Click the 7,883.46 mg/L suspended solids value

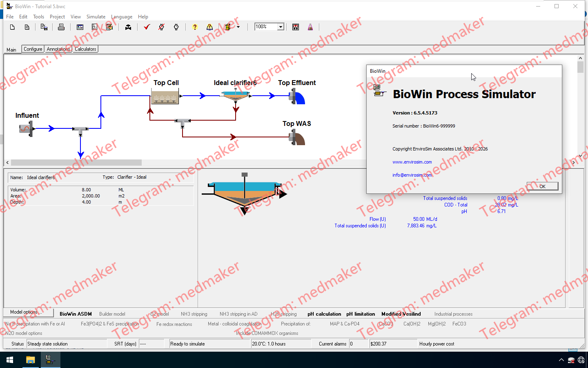[x=422, y=226]
